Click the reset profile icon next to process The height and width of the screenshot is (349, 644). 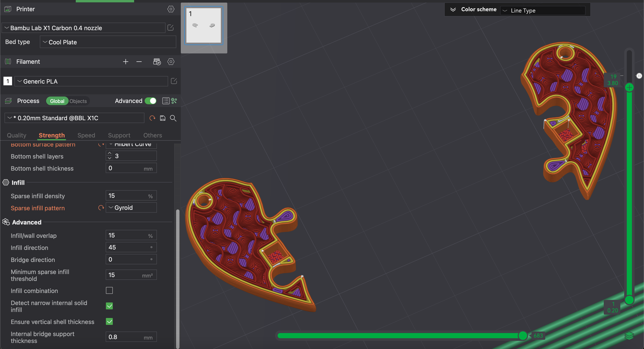152,118
